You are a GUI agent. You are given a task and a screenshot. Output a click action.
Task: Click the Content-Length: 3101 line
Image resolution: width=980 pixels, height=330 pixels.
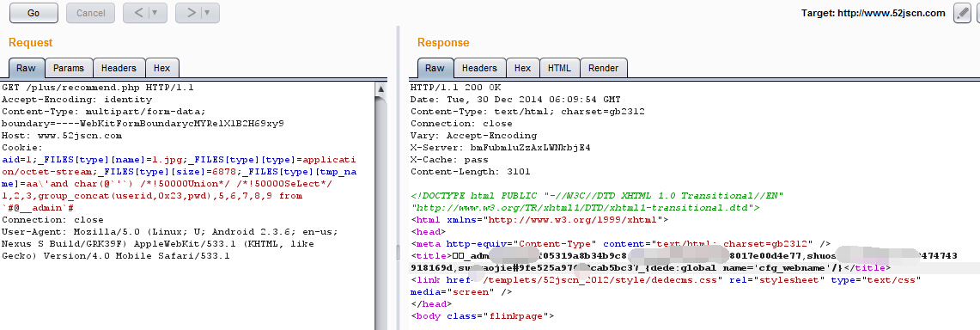[471, 172]
